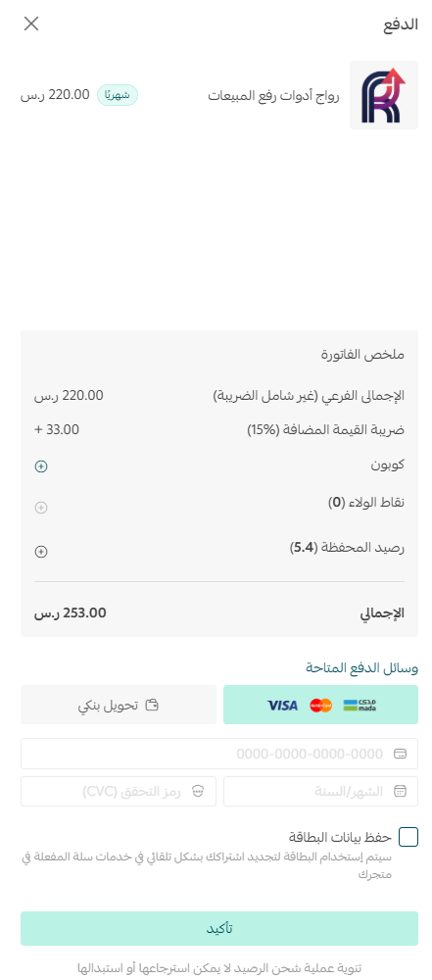Click the CVC security icon
Viewport: 432px width, 980px height.
[x=198, y=791]
